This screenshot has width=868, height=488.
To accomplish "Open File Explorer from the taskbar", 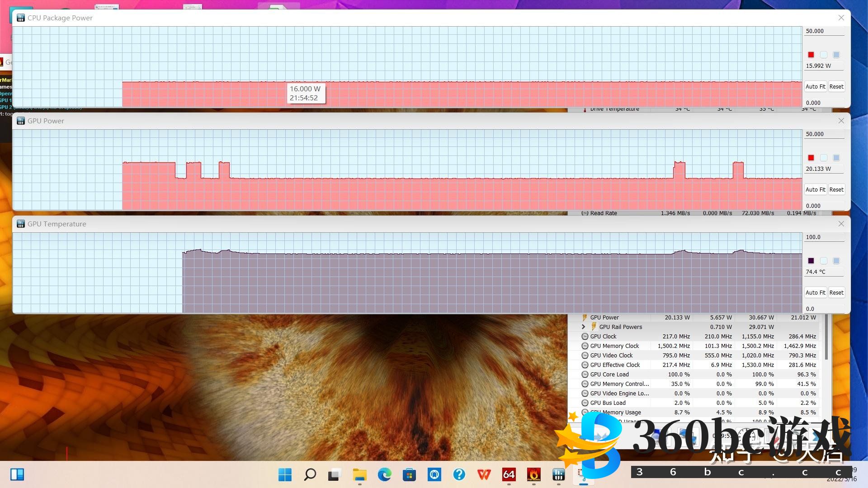I will click(x=359, y=474).
